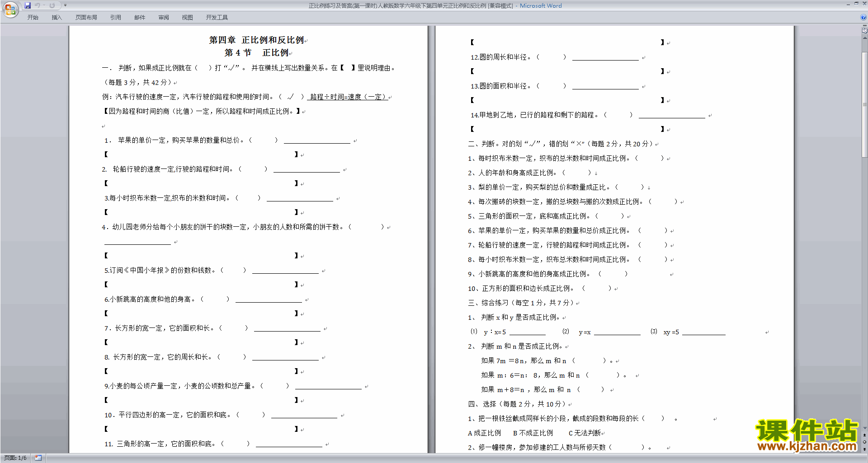Open the 插入 ribbon tab
The width and height of the screenshot is (868, 463).
(x=57, y=18)
